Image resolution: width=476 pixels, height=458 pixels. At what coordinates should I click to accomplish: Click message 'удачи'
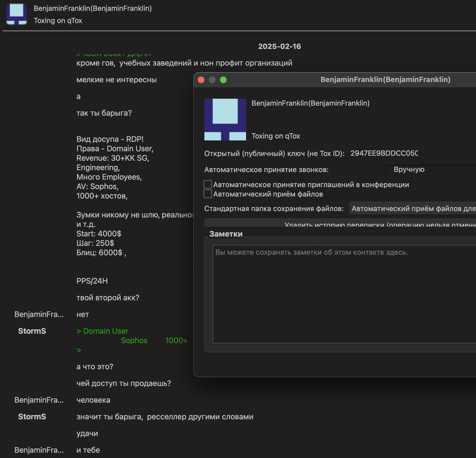click(87, 433)
